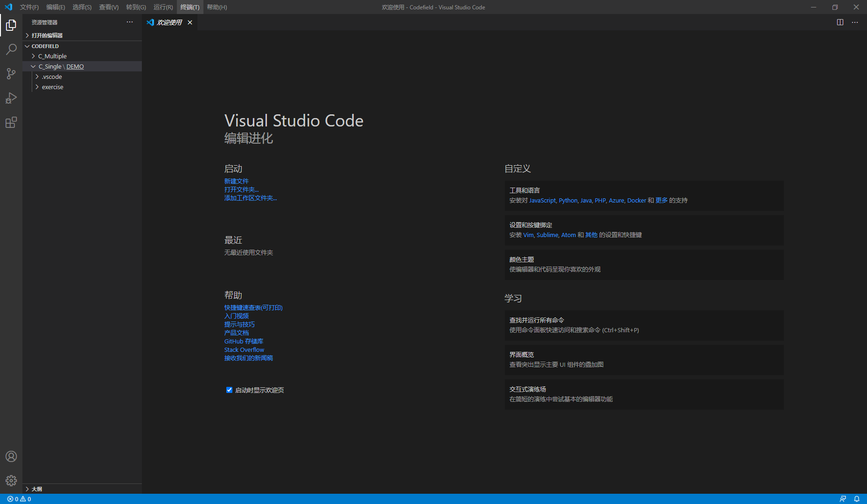The image size is (867, 504).
Task: Click the 添加工作区文件夹... link
Action: (x=251, y=198)
